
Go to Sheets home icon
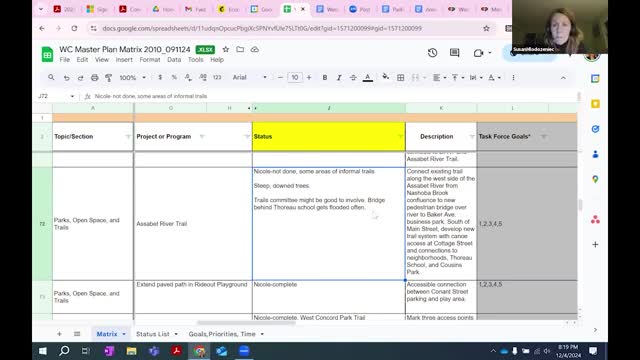click(47, 54)
